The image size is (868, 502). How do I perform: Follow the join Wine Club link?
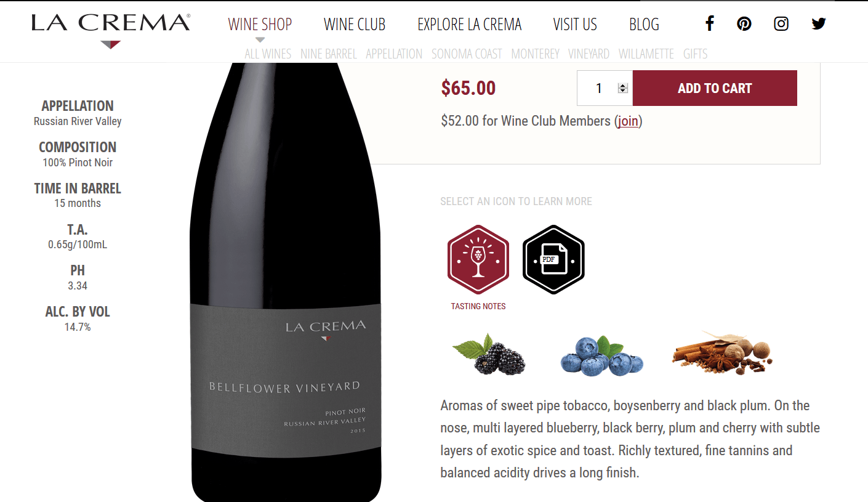628,121
